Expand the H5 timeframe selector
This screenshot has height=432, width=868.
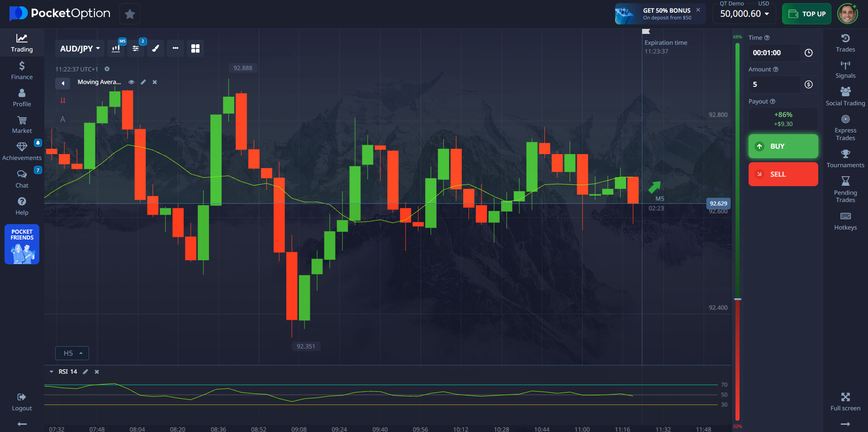tap(72, 353)
